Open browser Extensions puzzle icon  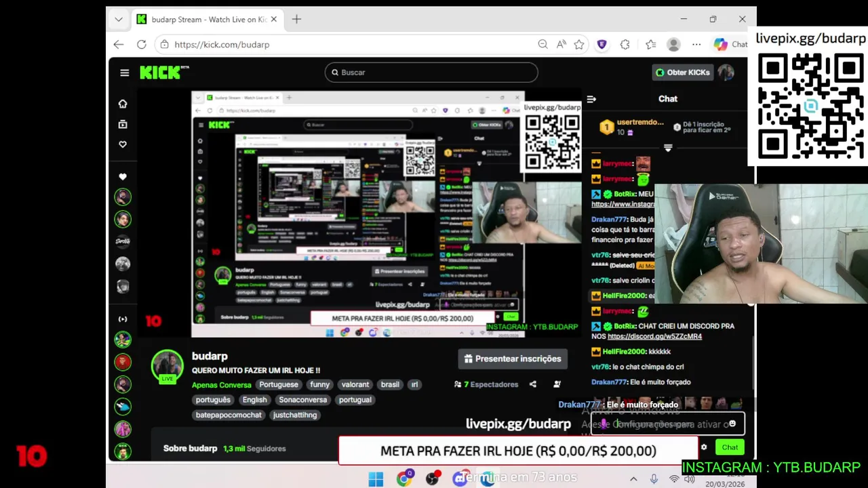coord(625,44)
